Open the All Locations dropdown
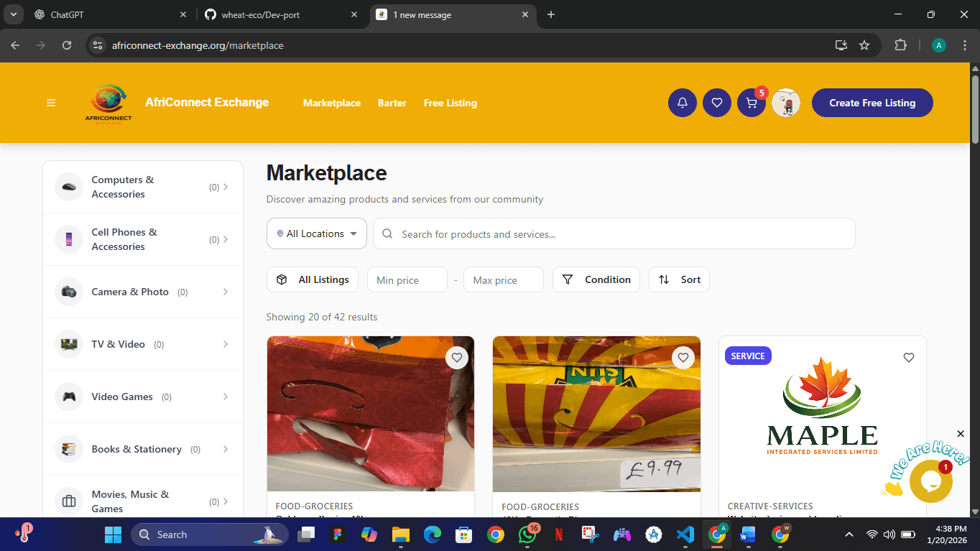Screen dimensions: 980x551 (x=316, y=233)
